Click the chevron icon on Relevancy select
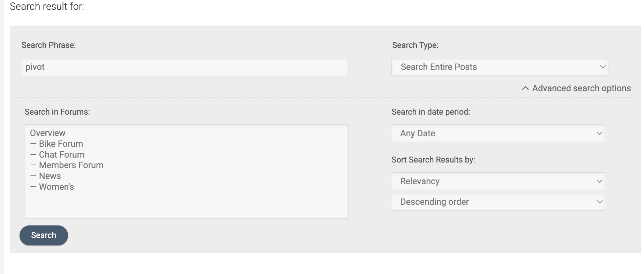The image size is (644, 274). pos(599,181)
